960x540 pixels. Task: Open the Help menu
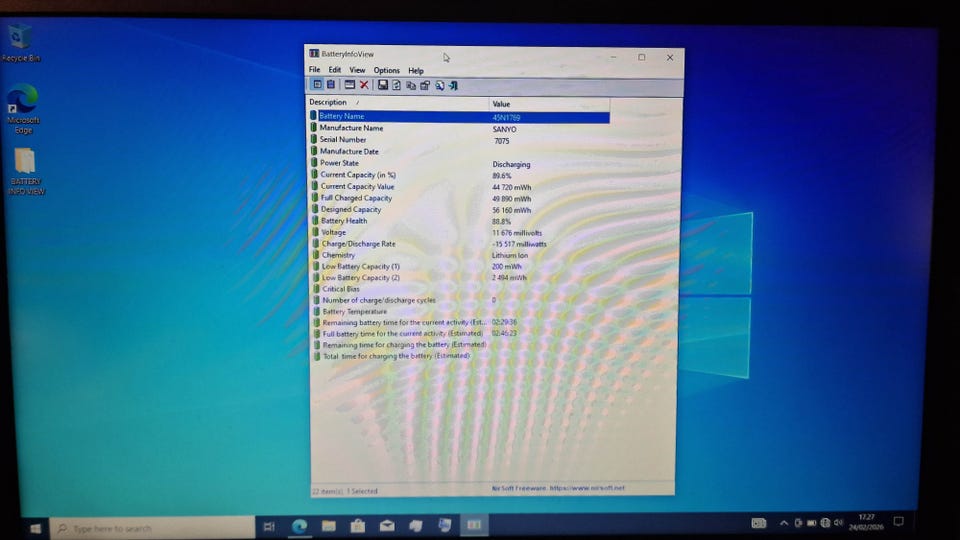pos(416,70)
